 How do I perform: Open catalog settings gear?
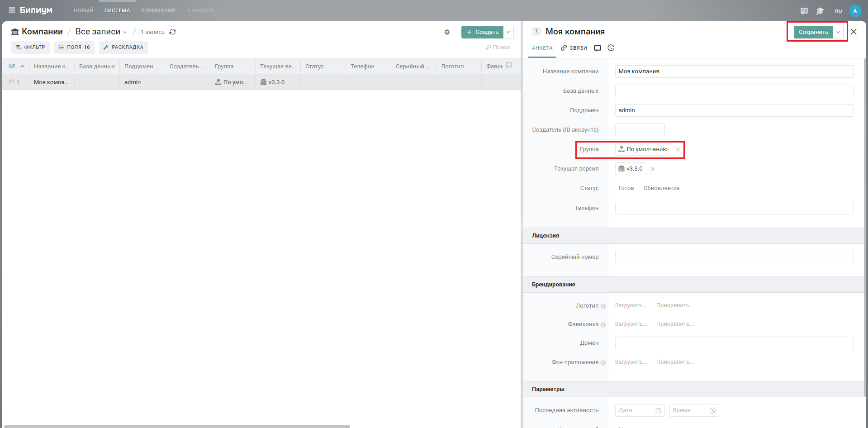447,32
